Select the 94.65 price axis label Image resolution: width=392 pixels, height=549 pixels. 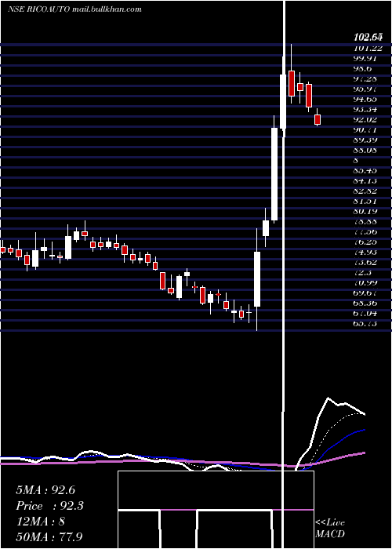(x=366, y=99)
